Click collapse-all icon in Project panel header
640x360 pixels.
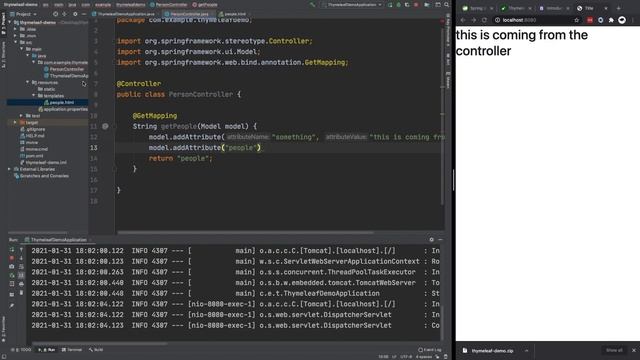[64, 14]
